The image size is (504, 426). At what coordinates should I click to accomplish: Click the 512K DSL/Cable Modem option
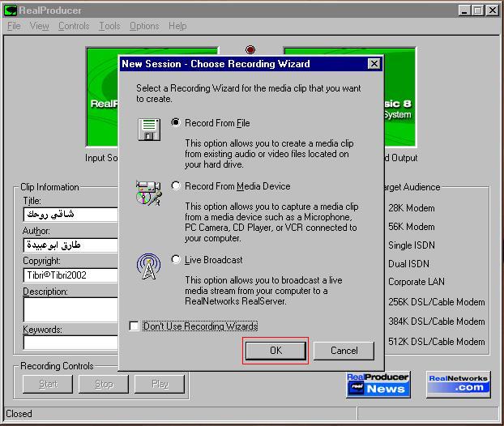pyautogui.click(x=436, y=342)
